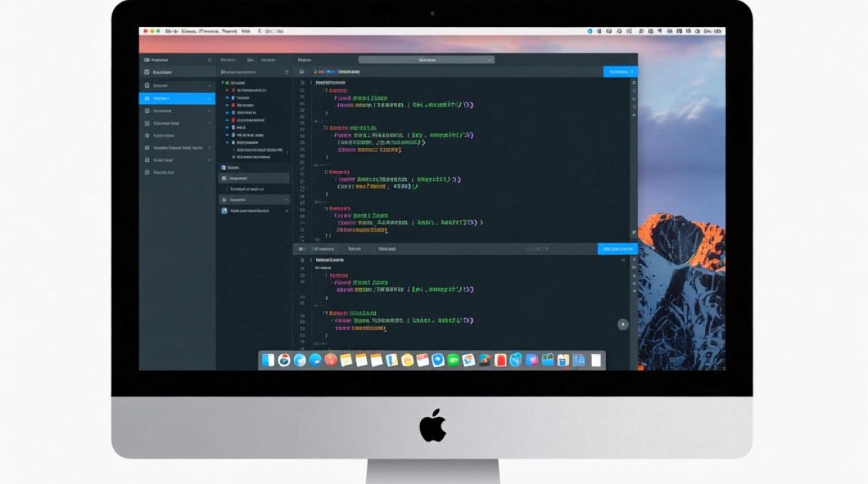
Task: Click the icon of the blue highlighted sidebar item
Action: 147,99
